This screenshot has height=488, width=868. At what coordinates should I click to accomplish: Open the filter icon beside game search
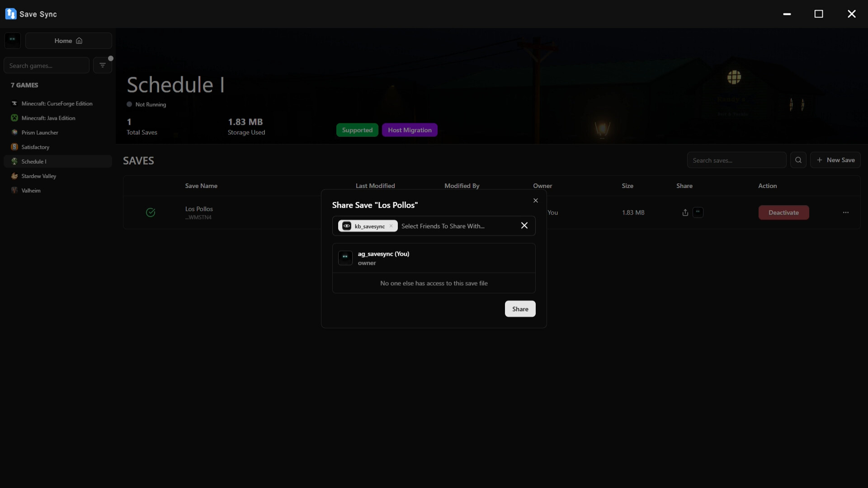[x=103, y=65]
